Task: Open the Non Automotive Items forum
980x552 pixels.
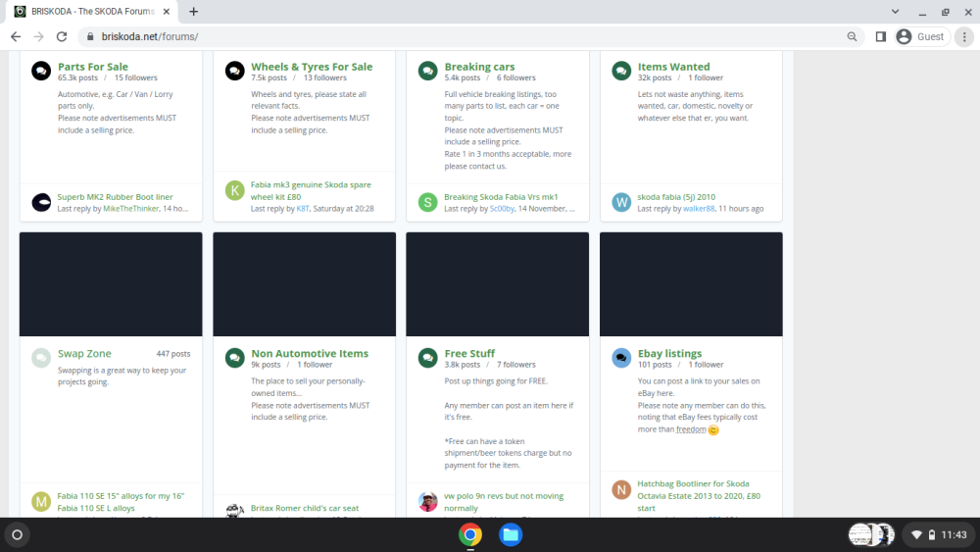Action: point(310,353)
